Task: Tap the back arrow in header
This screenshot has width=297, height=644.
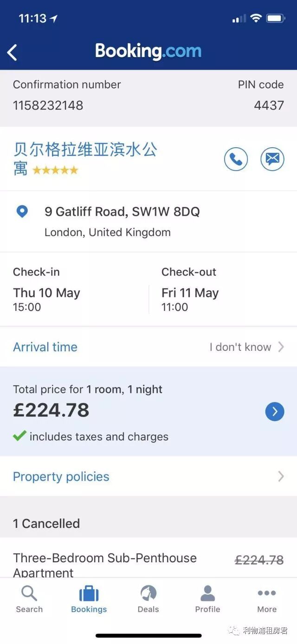Action: pyautogui.click(x=13, y=52)
